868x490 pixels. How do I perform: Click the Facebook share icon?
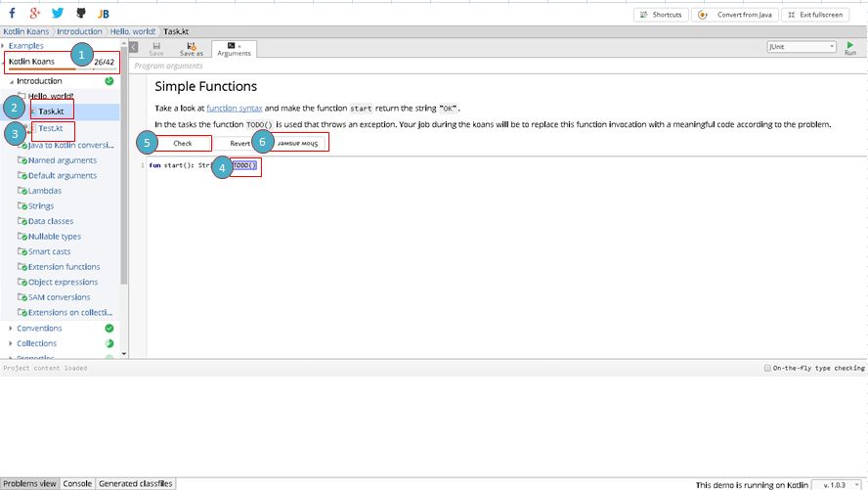point(12,14)
